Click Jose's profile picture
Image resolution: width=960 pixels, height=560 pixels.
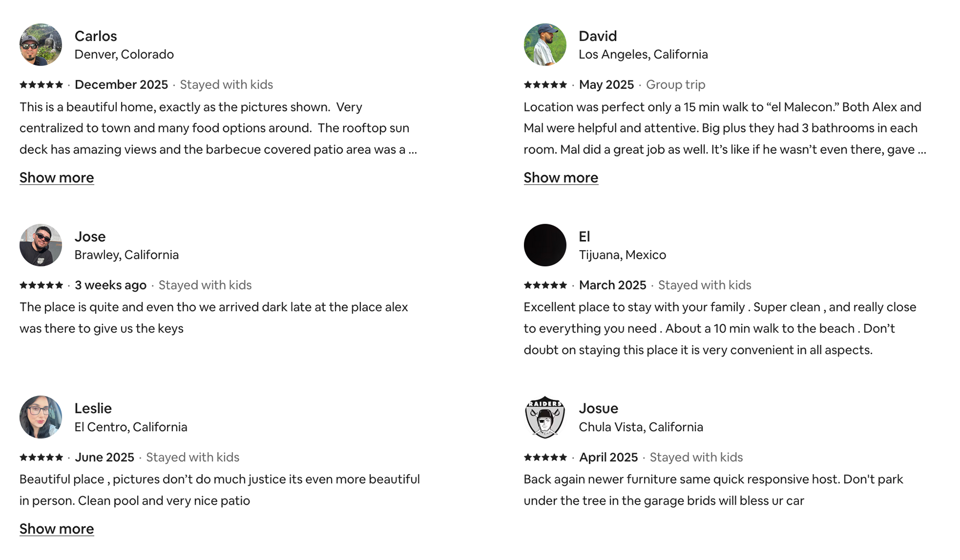click(40, 245)
